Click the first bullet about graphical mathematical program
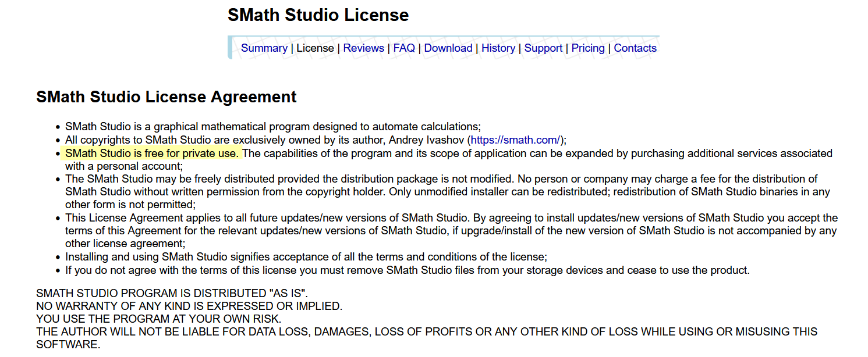Image resolution: width=868 pixels, height=357 pixels. (x=272, y=127)
